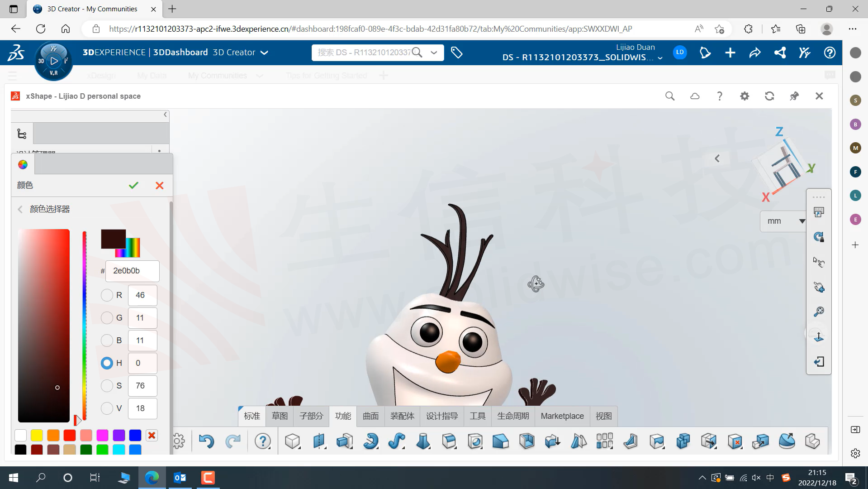Open the design manager tree icon

click(22, 134)
